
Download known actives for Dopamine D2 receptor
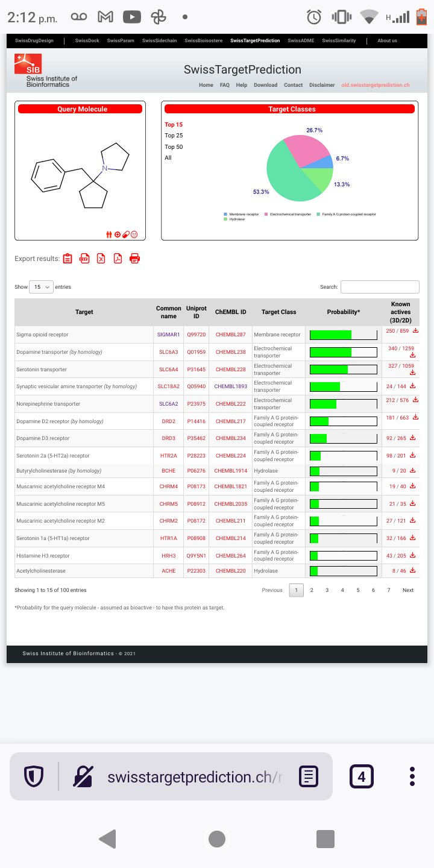pyautogui.click(x=415, y=418)
